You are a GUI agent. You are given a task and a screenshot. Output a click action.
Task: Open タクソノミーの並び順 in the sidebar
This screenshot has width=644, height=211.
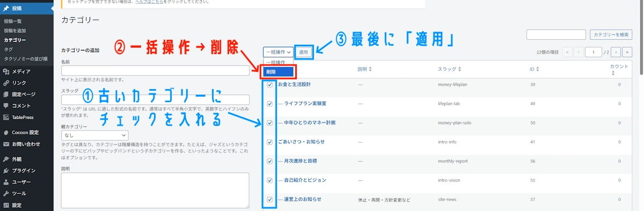[26, 59]
